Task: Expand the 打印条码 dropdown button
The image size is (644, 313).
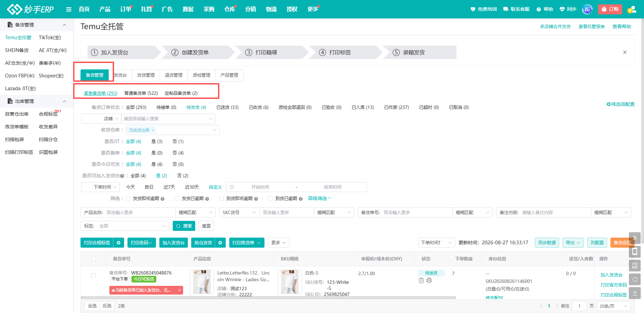Action: click(142, 243)
